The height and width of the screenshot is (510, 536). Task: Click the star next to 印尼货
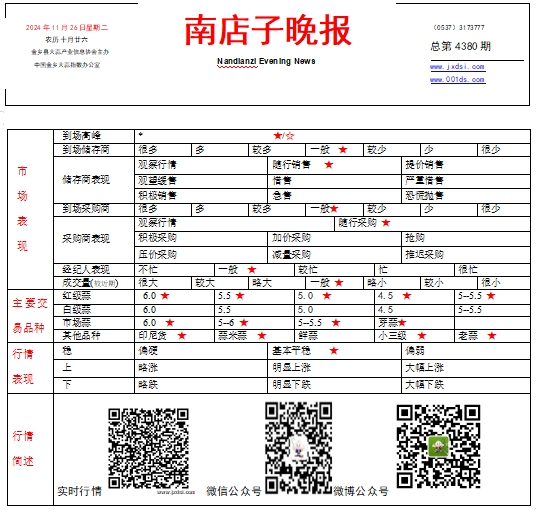click(x=182, y=336)
